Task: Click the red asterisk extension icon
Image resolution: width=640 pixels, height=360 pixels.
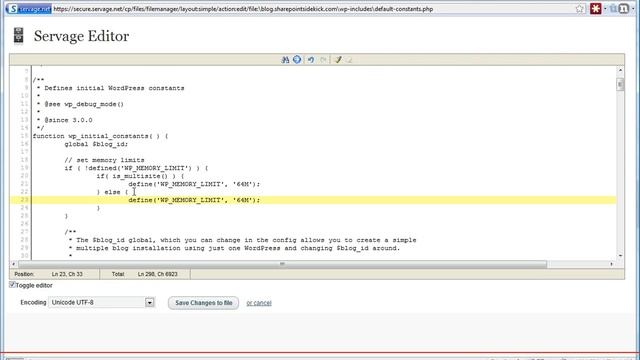Action: [596, 9]
